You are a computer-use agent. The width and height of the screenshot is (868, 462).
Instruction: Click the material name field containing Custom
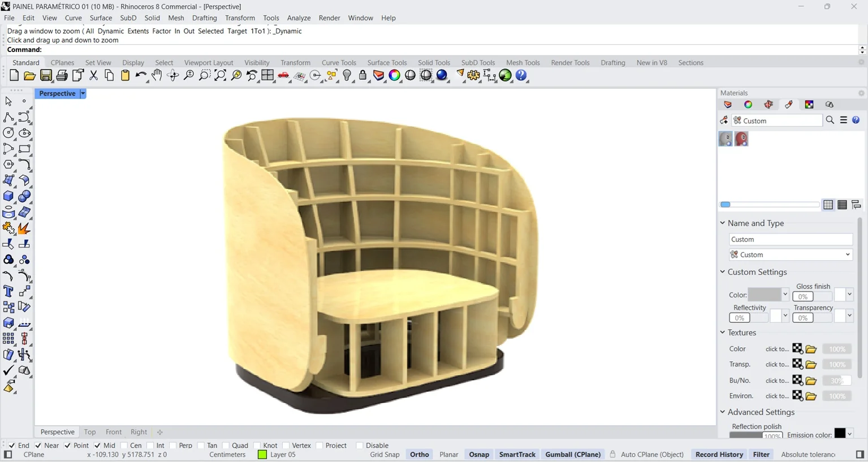tap(791, 239)
